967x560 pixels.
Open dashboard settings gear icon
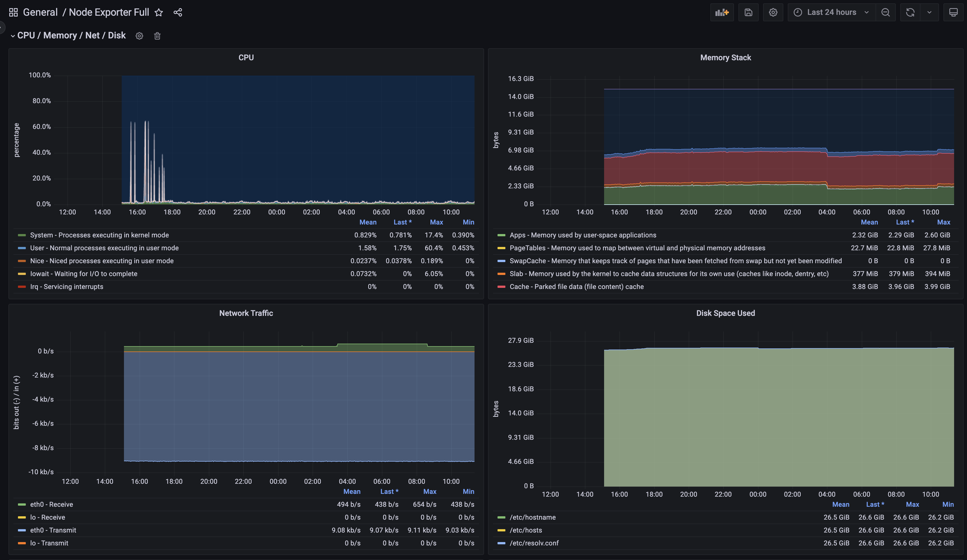tap(773, 12)
